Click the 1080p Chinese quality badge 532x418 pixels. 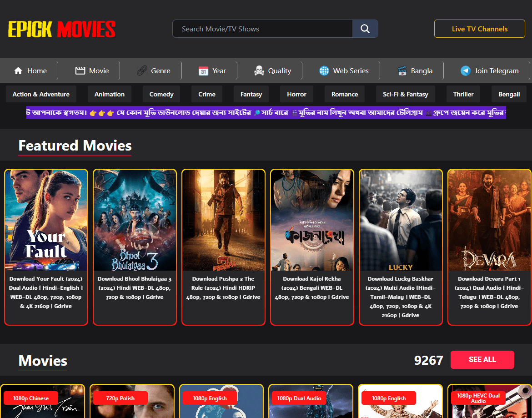click(31, 398)
